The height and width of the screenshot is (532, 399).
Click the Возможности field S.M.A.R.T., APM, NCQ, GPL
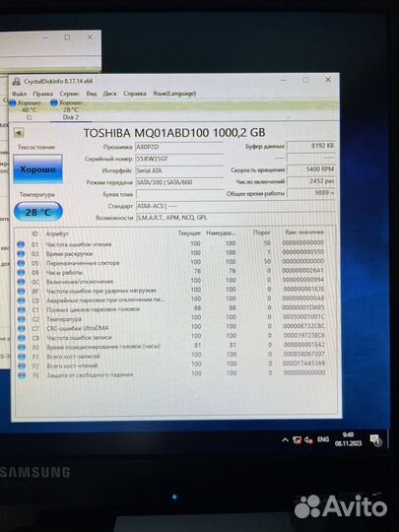235,218
